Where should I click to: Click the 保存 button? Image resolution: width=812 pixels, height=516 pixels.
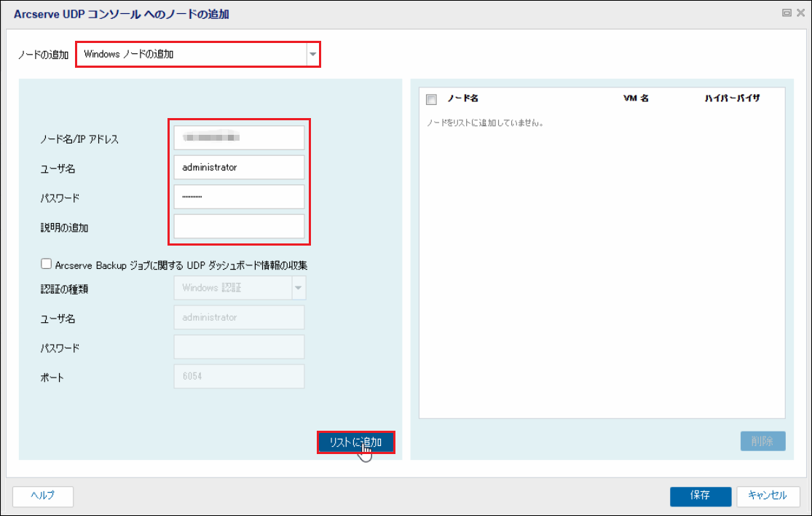tap(700, 496)
